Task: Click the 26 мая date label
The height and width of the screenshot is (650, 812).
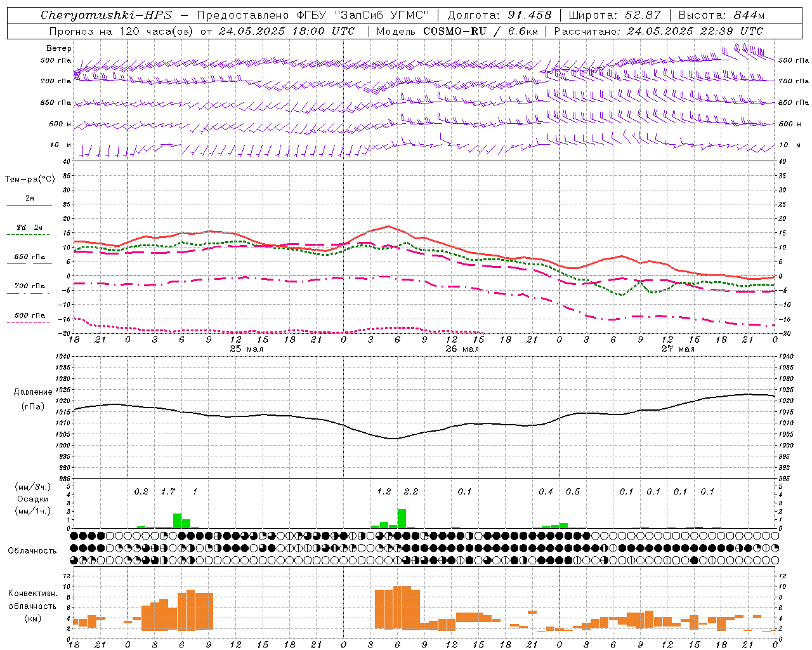Action: coord(462,348)
